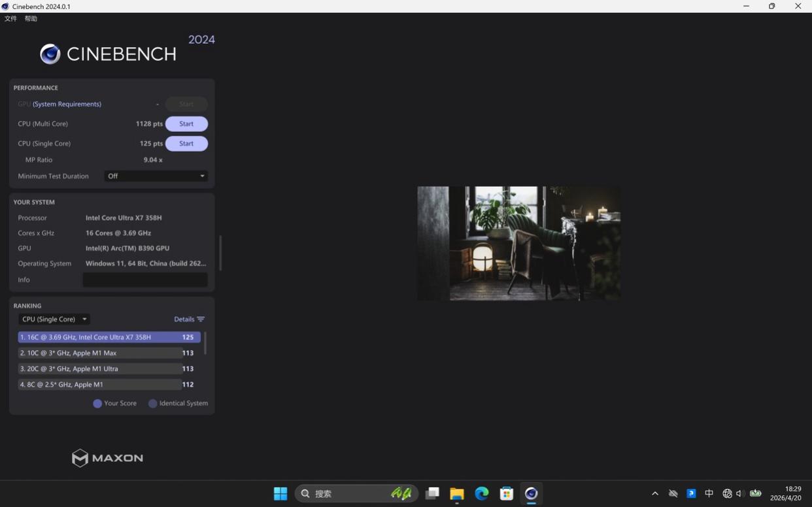The height and width of the screenshot is (507, 812).
Task: Click the 1128 pts multi core score
Action: coord(149,123)
